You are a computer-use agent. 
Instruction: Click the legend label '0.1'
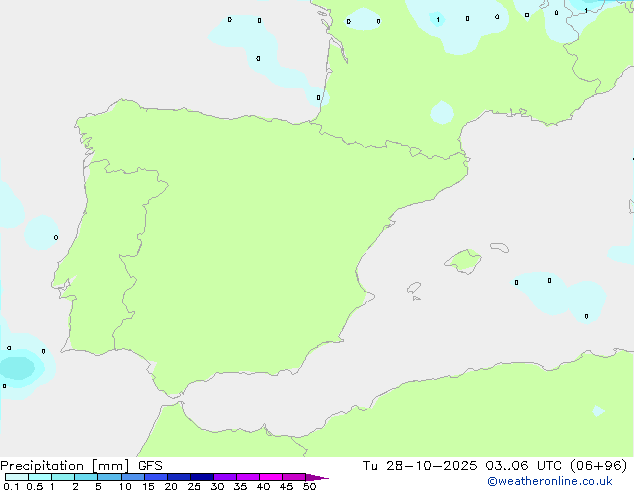point(11,486)
